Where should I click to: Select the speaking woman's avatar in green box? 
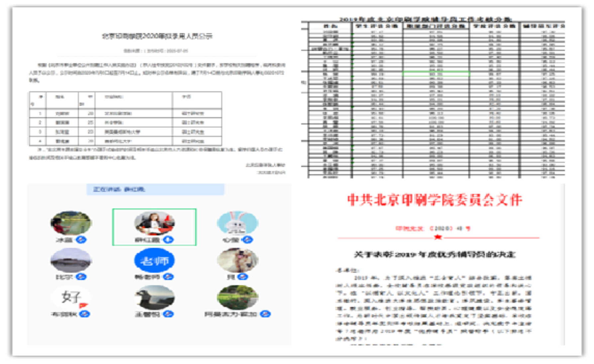(154, 223)
